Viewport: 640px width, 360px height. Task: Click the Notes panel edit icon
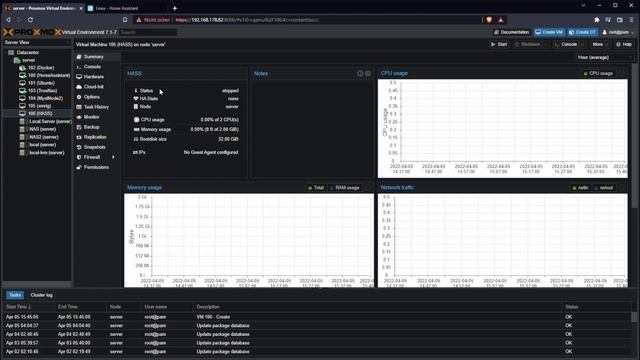pos(360,73)
